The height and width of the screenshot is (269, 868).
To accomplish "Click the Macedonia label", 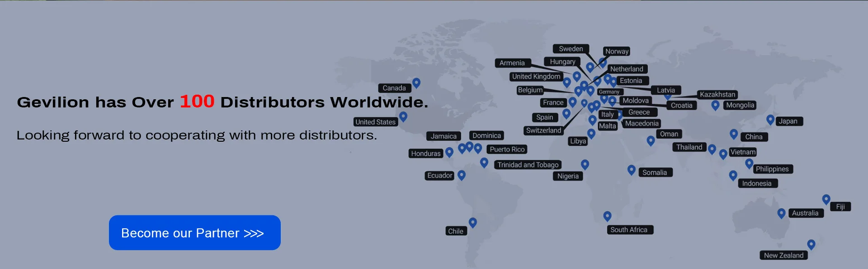I will click(642, 124).
